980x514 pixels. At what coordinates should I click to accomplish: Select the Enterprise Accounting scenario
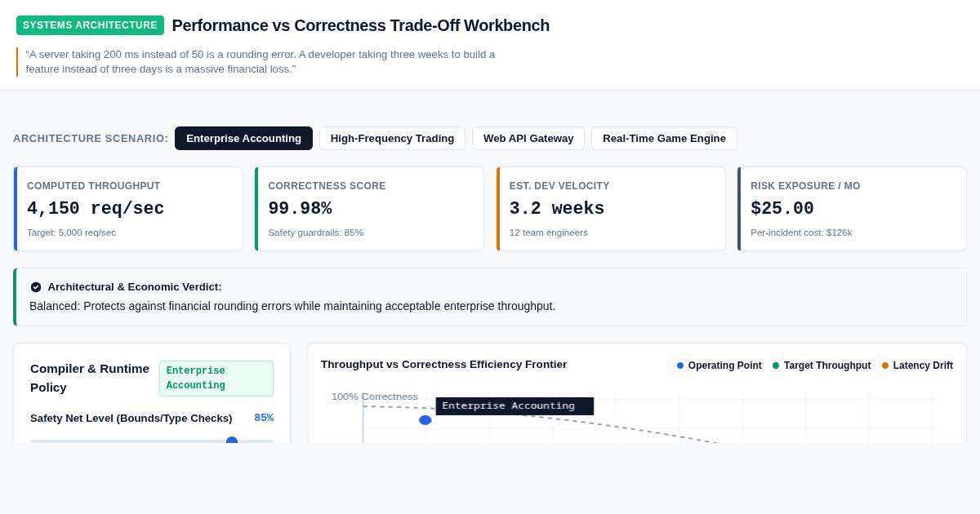point(243,138)
